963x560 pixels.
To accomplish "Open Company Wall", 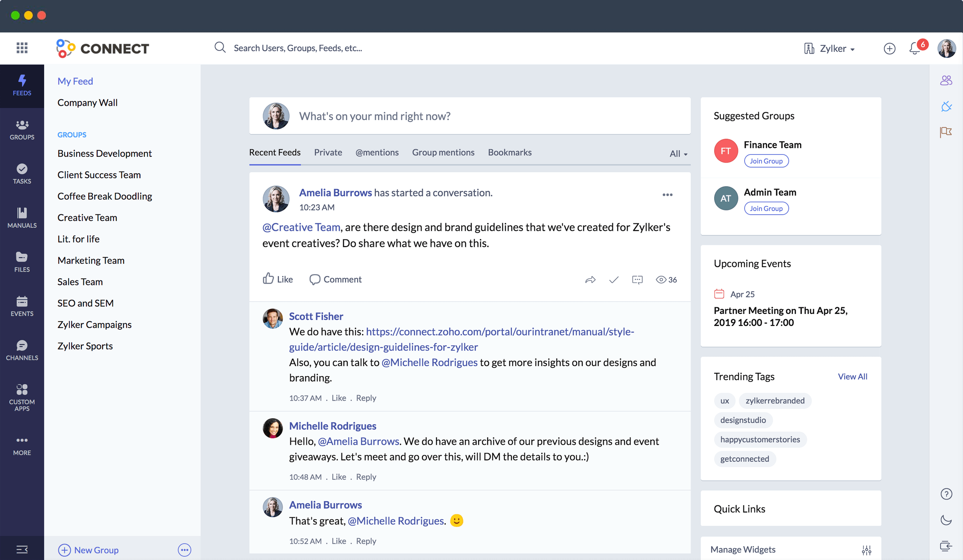I will point(87,103).
